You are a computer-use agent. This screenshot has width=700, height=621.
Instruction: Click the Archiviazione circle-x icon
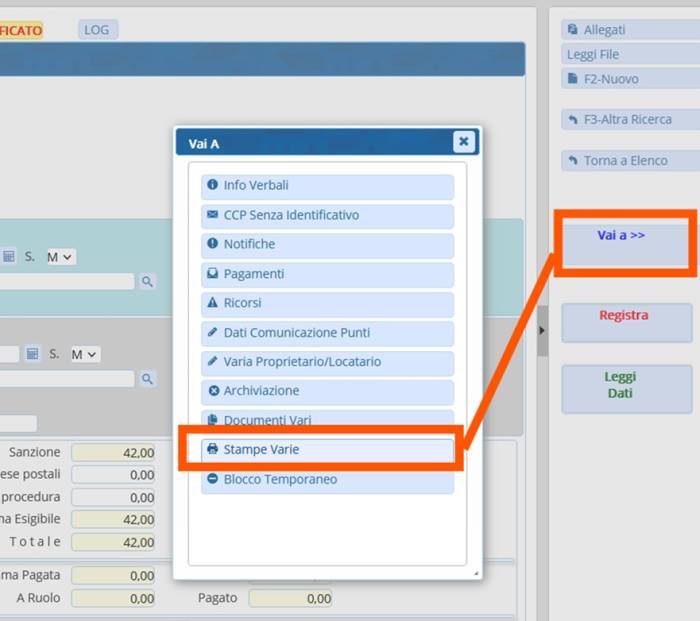coord(212,391)
